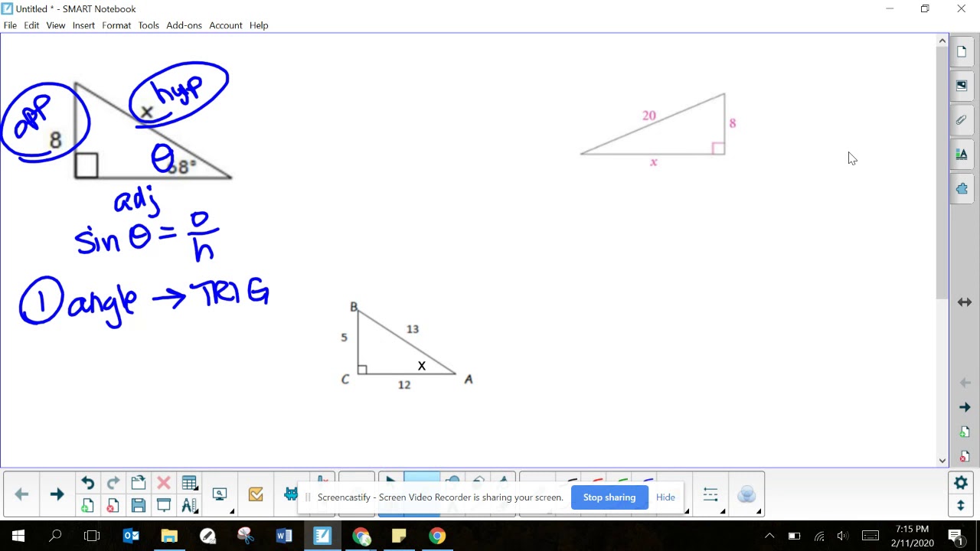980x551 pixels.
Task: Open the line properties dropdown
Action: click(x=710, y=494)
